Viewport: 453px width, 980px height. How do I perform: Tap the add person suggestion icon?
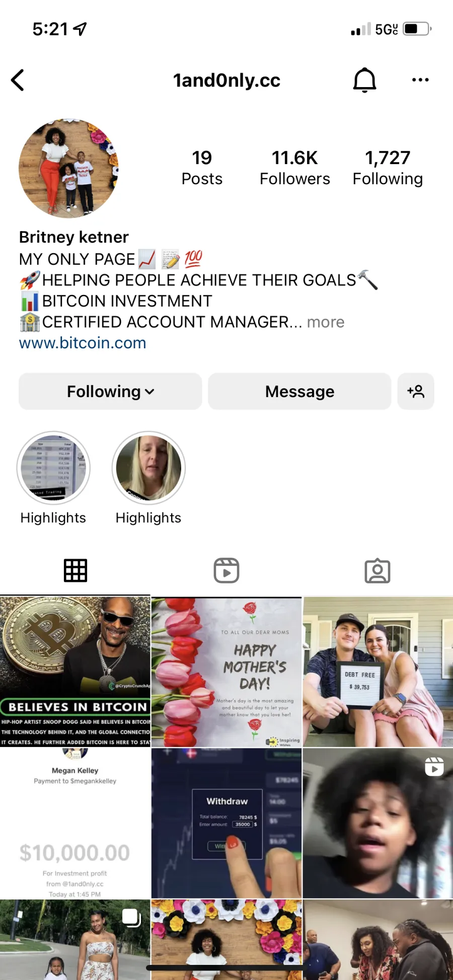(416, 391)
